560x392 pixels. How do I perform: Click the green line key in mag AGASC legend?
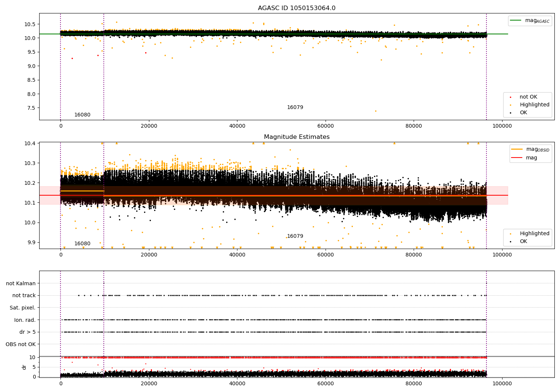(x=516, y=21)
